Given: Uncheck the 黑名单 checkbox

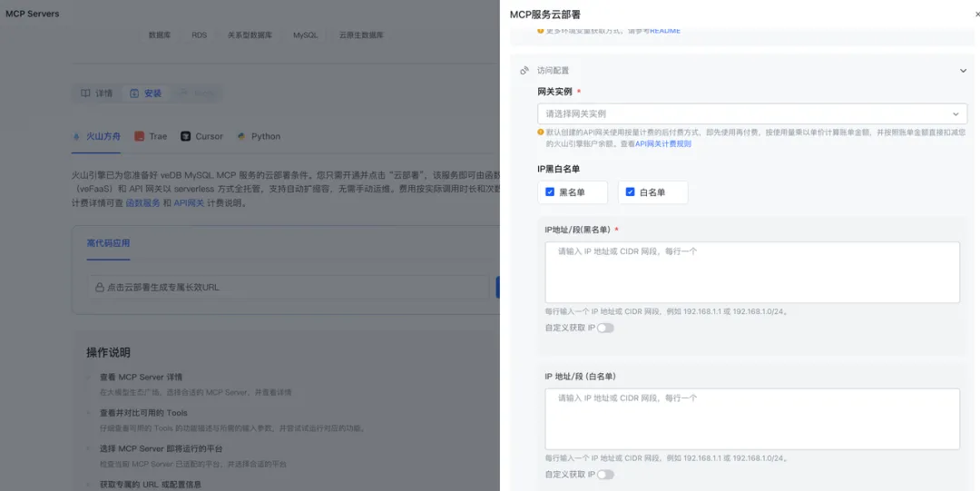Looking at the screenshot, I should tap(550, 192).
